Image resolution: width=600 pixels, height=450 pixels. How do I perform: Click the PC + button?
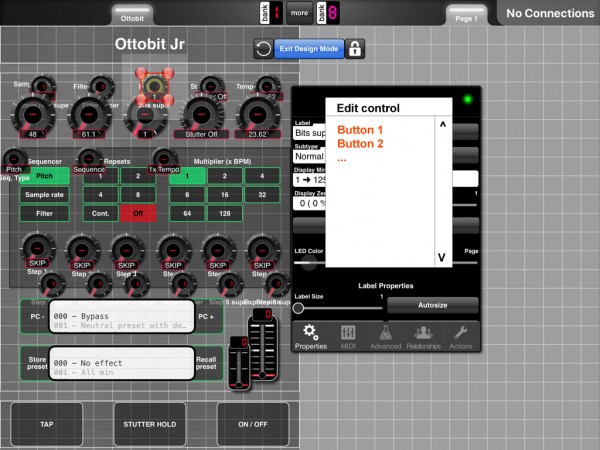coord(207,317)
